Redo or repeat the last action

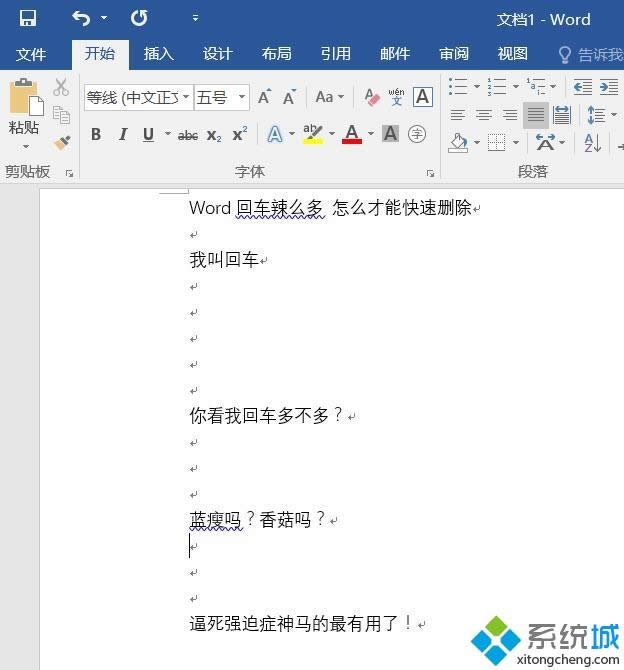(139, 18)
